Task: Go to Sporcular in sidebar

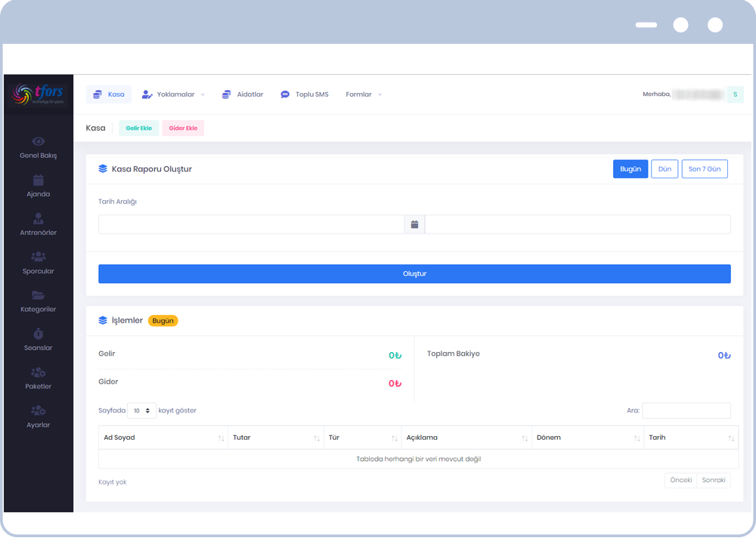Action: tap(38, 263)
